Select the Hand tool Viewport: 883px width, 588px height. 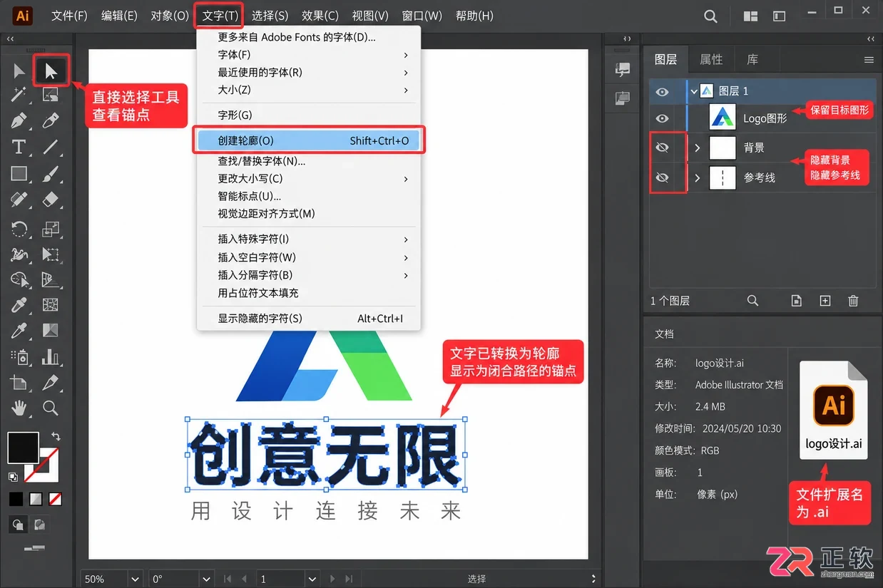click(x=19, y=408)
